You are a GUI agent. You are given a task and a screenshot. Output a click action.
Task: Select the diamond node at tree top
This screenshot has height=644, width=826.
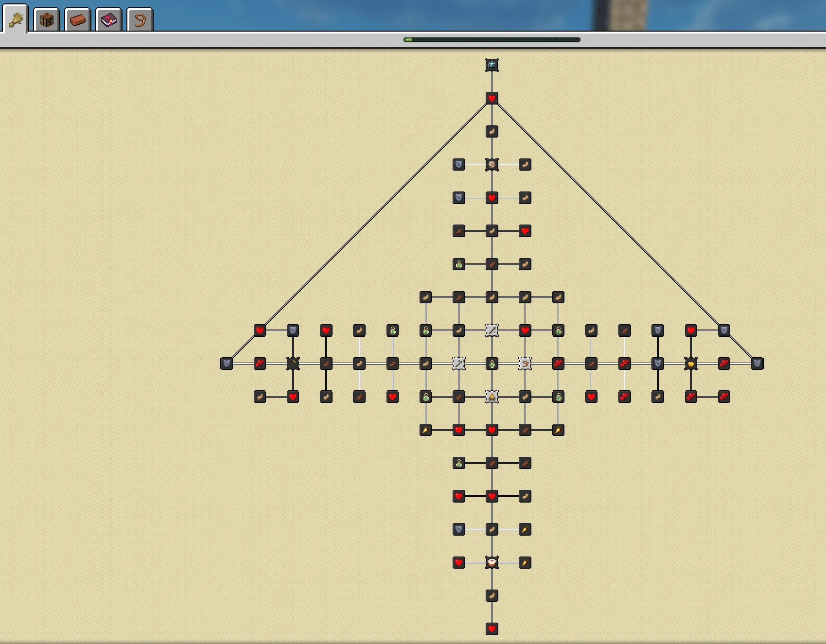coord(492,65)
